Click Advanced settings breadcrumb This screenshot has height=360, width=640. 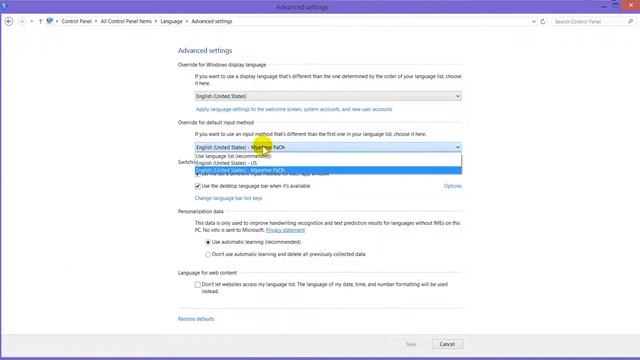212,21
